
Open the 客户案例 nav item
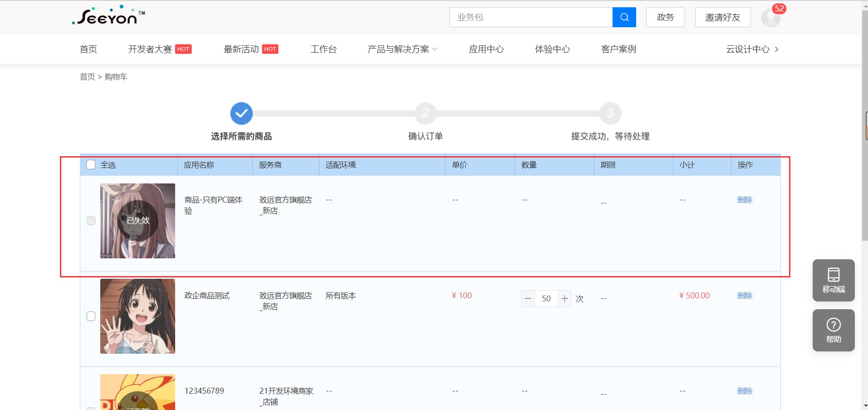point(619,49)
